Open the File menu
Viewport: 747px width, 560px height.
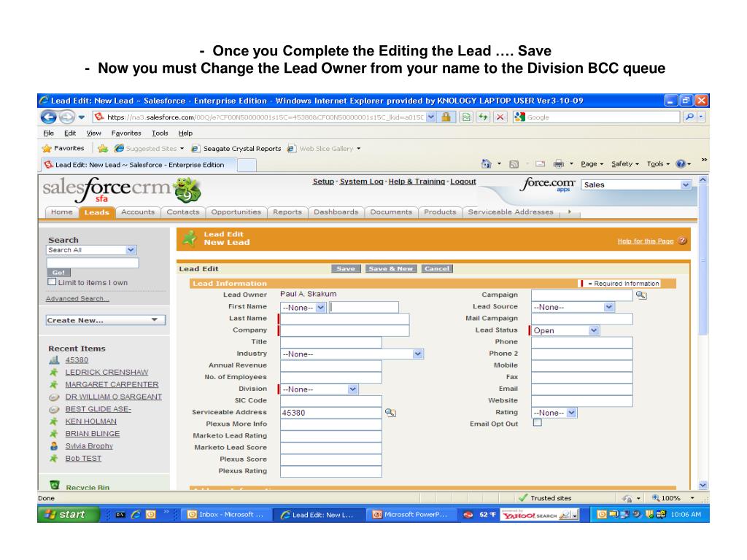49,133
